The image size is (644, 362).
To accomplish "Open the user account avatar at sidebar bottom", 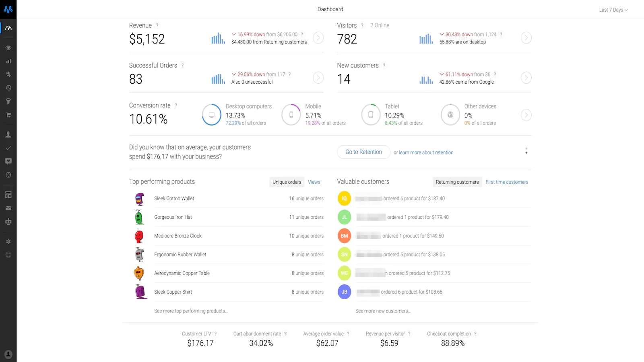I will pos(8,354).
